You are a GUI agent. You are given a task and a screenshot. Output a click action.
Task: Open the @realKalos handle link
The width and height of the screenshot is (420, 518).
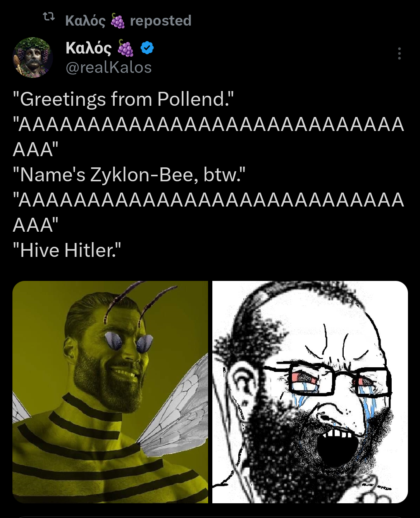tap(108, 67)
